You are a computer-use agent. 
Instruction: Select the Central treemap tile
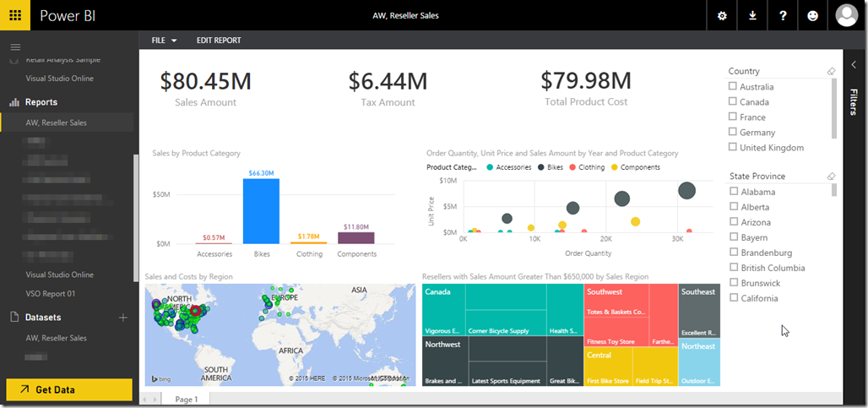pyautogui.click(x=608, y=366)
